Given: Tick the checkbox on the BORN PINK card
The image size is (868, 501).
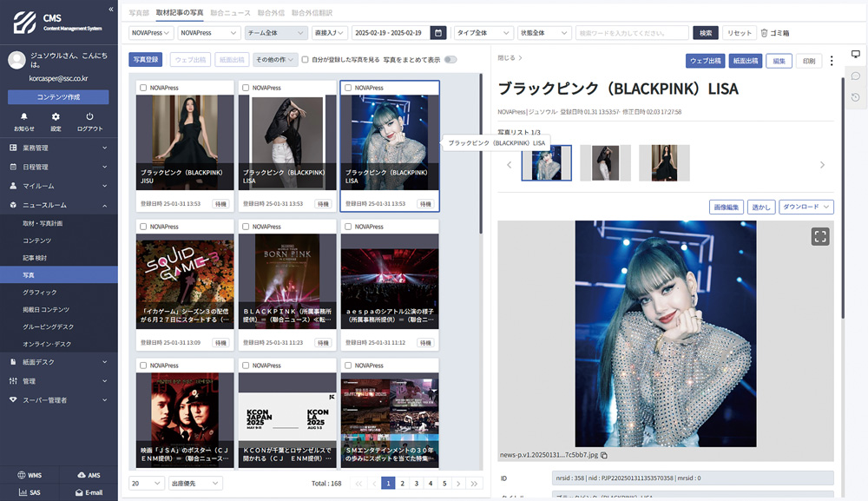Looking at the screenshot, I should point(246,227).
